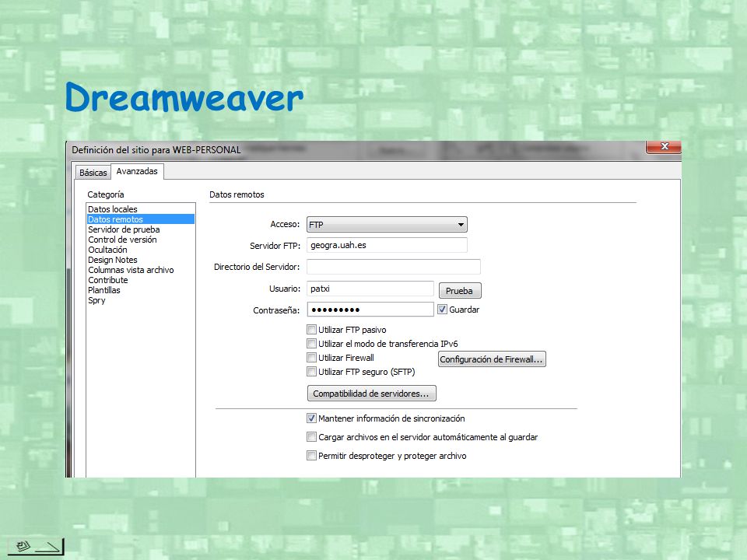
Task: Switch to the Básicas tab
Action: (93, 173)
